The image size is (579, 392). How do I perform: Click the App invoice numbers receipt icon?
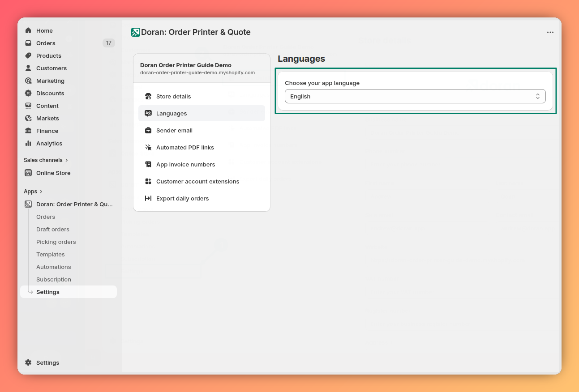tap(148, 164)
